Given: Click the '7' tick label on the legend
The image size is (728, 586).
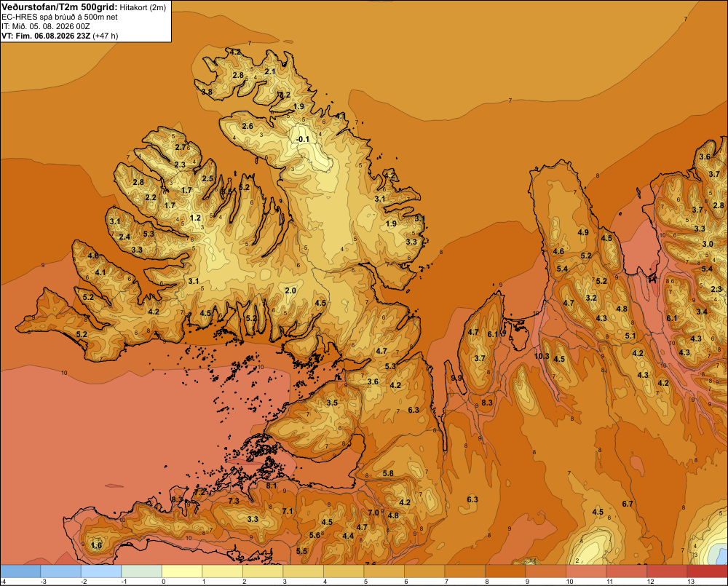Looking at the screenshot, I should 446,582.
